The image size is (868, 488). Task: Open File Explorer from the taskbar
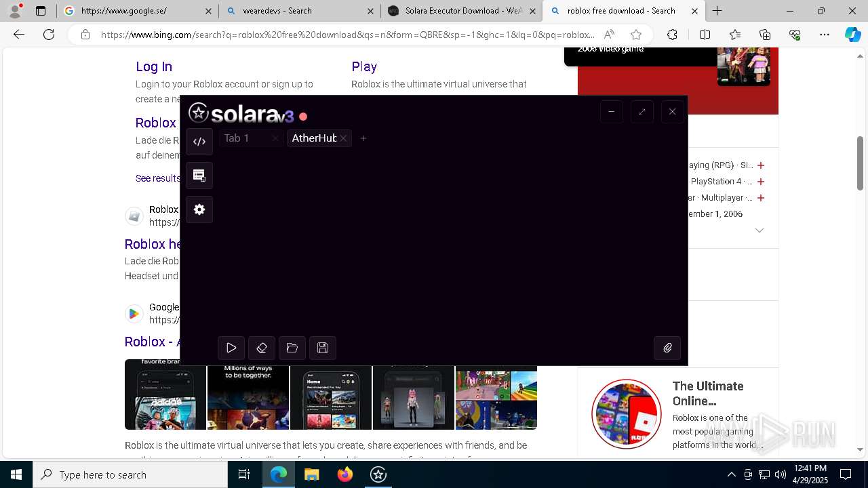[312, 474]
